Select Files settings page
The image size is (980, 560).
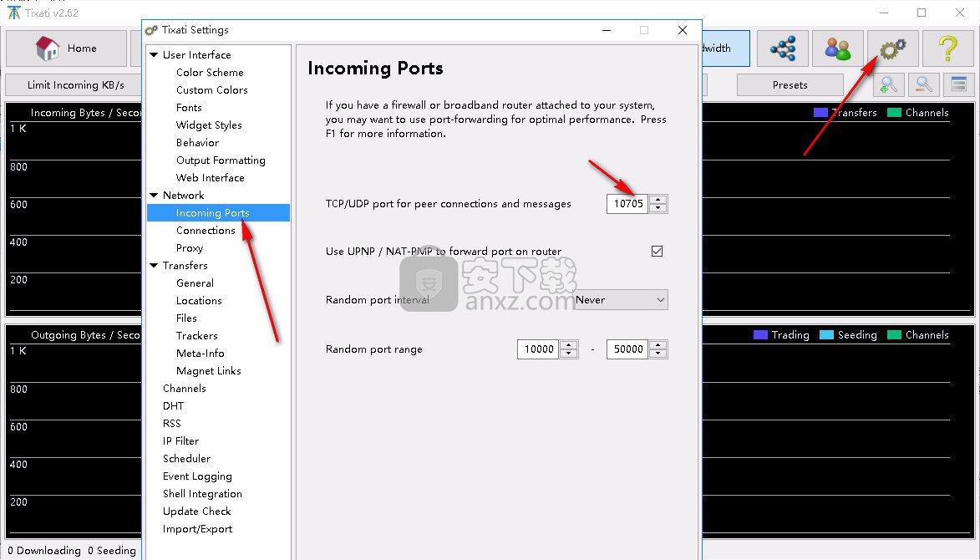point(186,318)
